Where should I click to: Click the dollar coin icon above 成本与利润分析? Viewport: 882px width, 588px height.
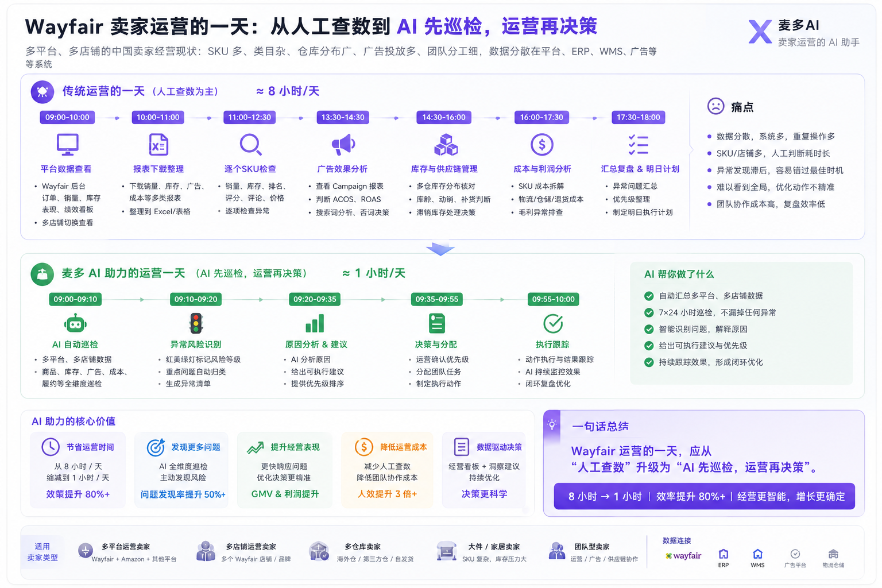tap(541, 144)
